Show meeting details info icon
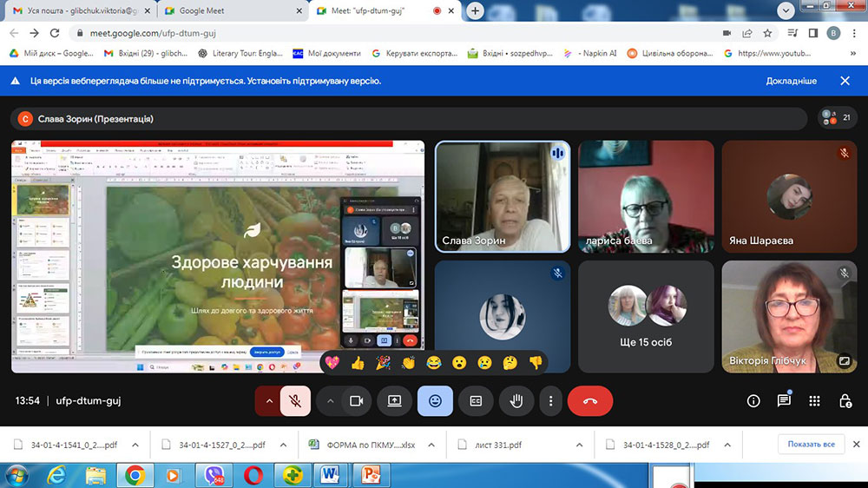This screenshot has width=868, height=488. pyautogui.click(x=753, y=400)
